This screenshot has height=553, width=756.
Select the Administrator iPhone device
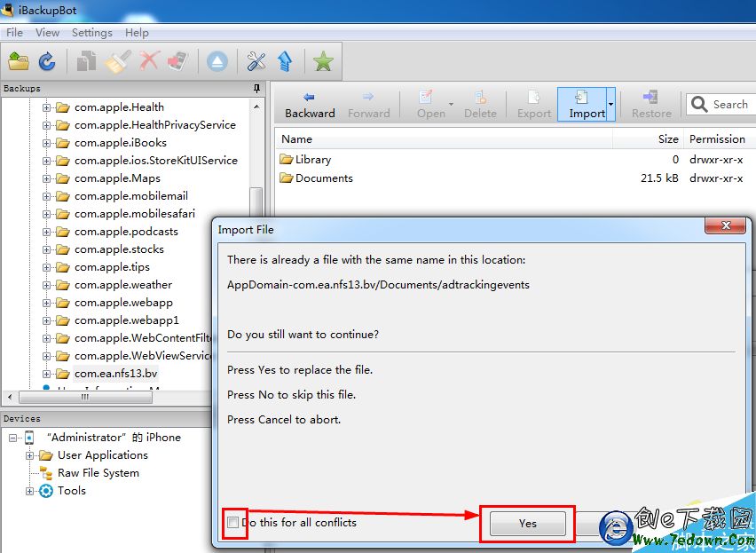coord(114,438)
